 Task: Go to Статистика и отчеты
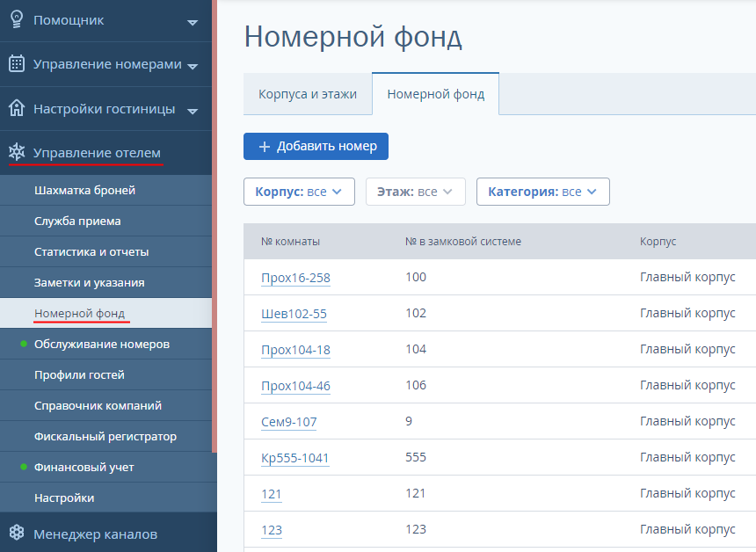105,251
